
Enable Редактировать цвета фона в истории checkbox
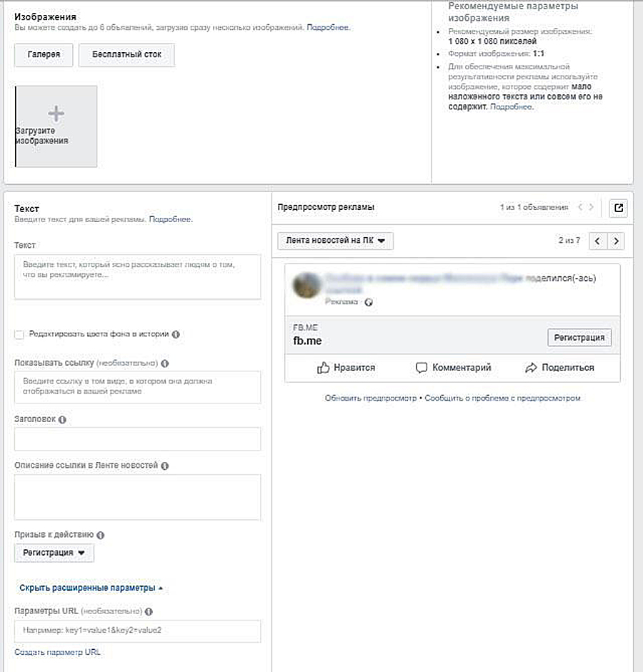point(19,334)
